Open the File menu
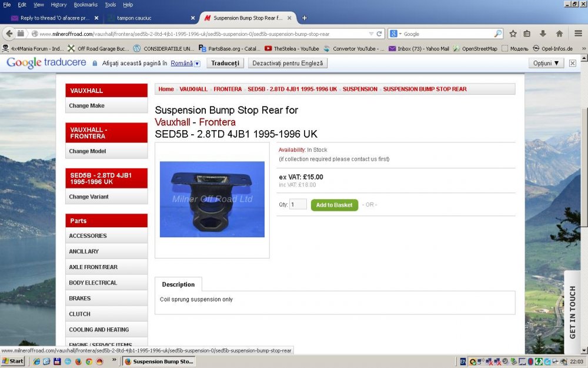 pos(7,5)
